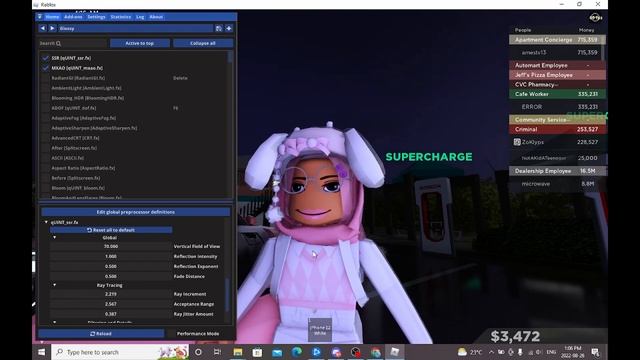The width and height of the screenshot is (640, 360).
Task: Click the Windows taskbar search box
Action: (x=120, y=352)
